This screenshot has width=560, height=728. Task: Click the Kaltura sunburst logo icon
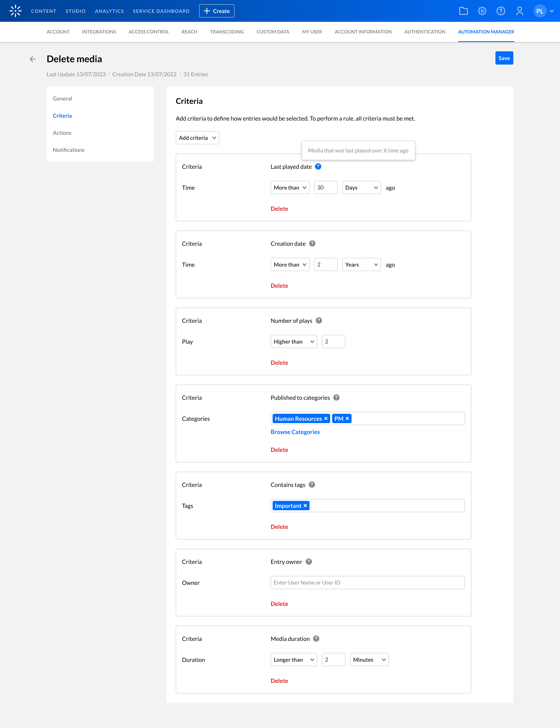coord(15,11)
